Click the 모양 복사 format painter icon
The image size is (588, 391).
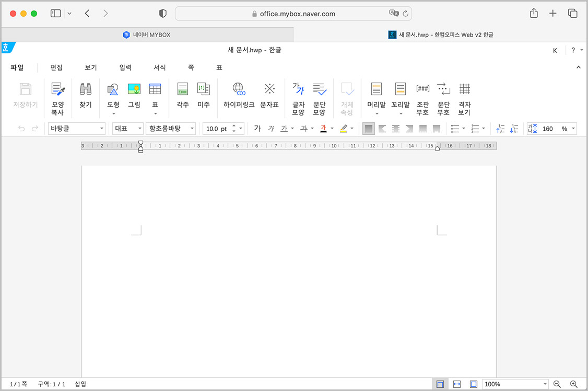(58, 89)
